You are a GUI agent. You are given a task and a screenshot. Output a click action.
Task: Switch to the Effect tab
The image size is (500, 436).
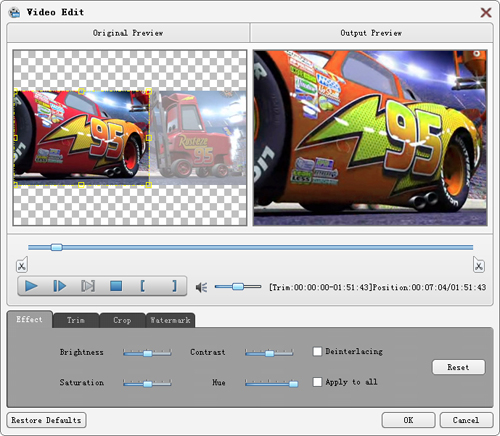(30, 319)
